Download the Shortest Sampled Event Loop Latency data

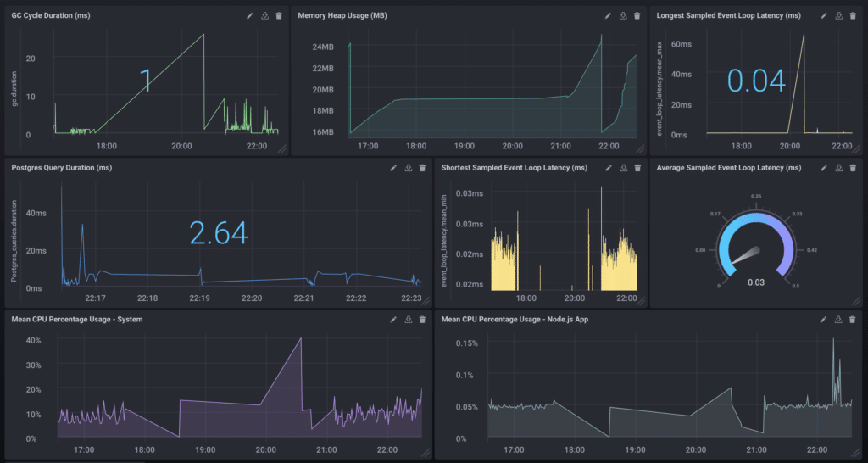point(623,168)
